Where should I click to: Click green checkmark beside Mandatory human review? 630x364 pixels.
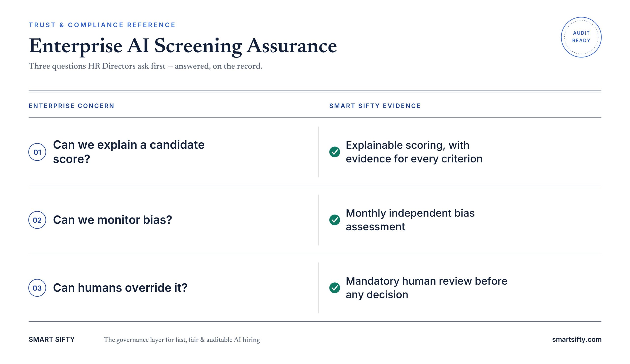point(334,288)
